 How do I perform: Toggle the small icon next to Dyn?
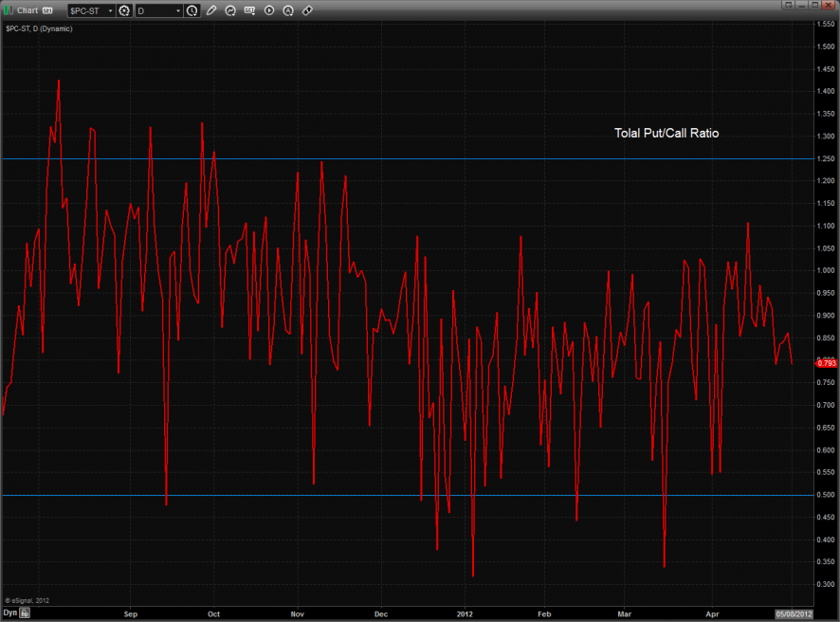27,613
